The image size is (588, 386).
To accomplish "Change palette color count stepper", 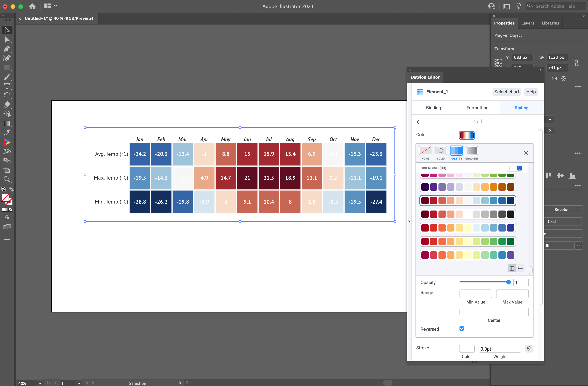I will click(519, 168).
